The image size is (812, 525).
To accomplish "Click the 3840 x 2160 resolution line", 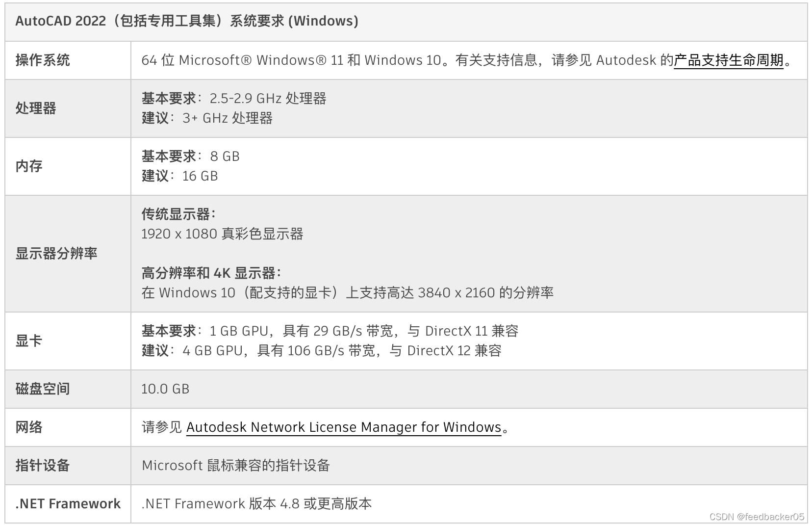I will coord(348,293).
